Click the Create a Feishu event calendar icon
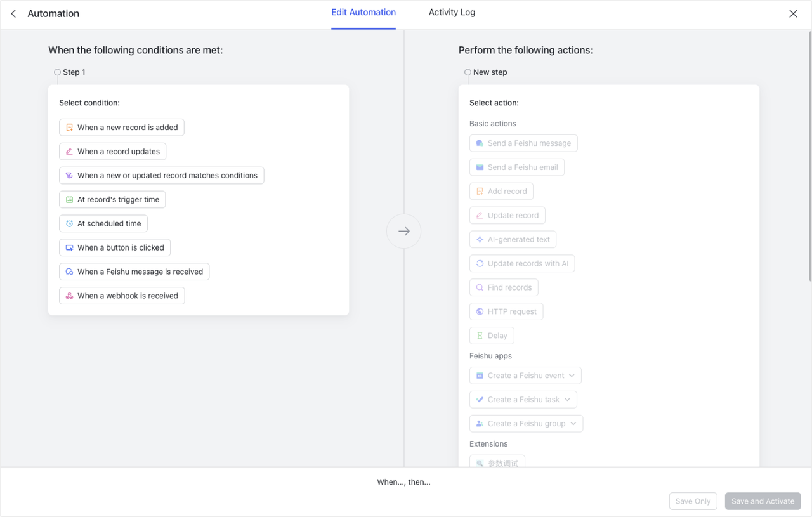Image resolution: width=812 pixels, height=517 pixels. point(480,376)
